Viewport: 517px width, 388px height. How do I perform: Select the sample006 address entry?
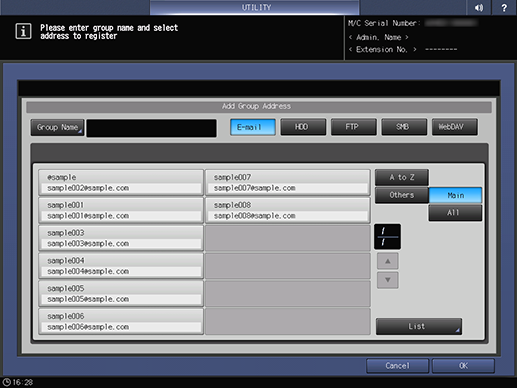point(121,321)
